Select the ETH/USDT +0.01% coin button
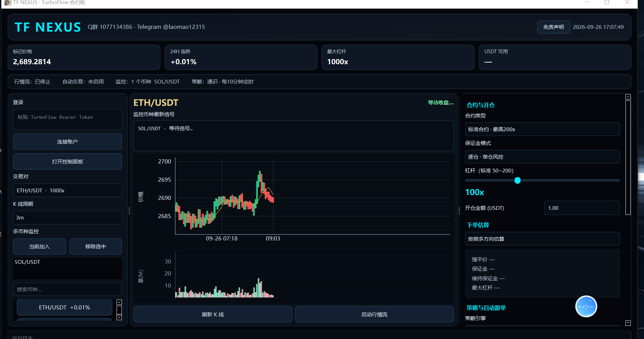 [x=64, y=307]
